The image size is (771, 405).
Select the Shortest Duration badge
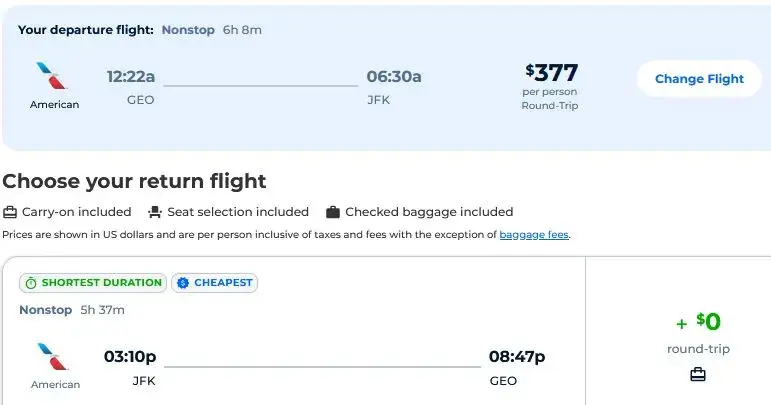93,283
